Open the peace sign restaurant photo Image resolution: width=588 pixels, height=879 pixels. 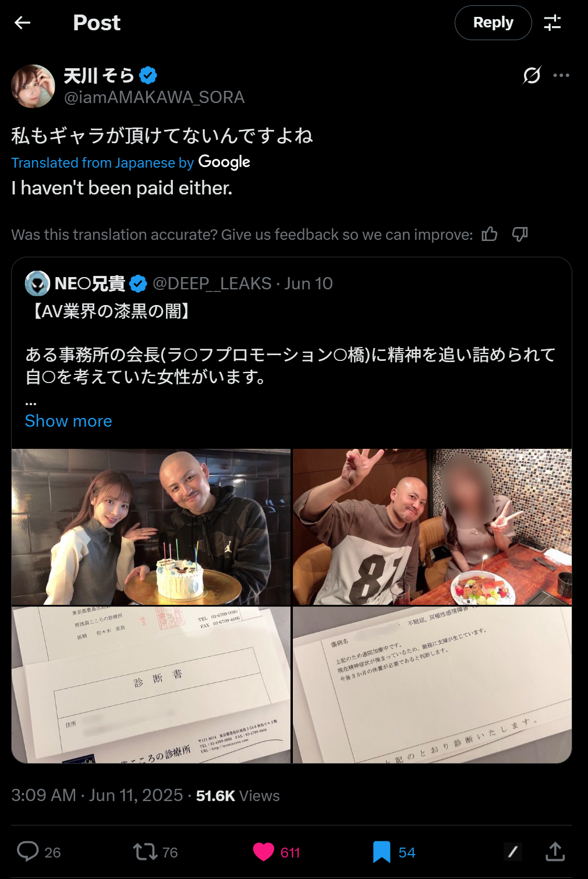coord(433,527)
